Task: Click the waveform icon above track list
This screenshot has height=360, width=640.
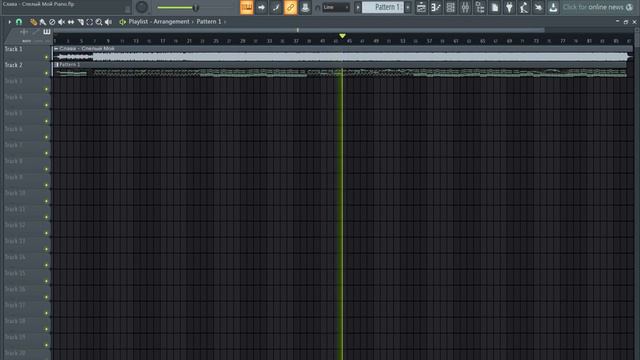Action: (24, 31)
